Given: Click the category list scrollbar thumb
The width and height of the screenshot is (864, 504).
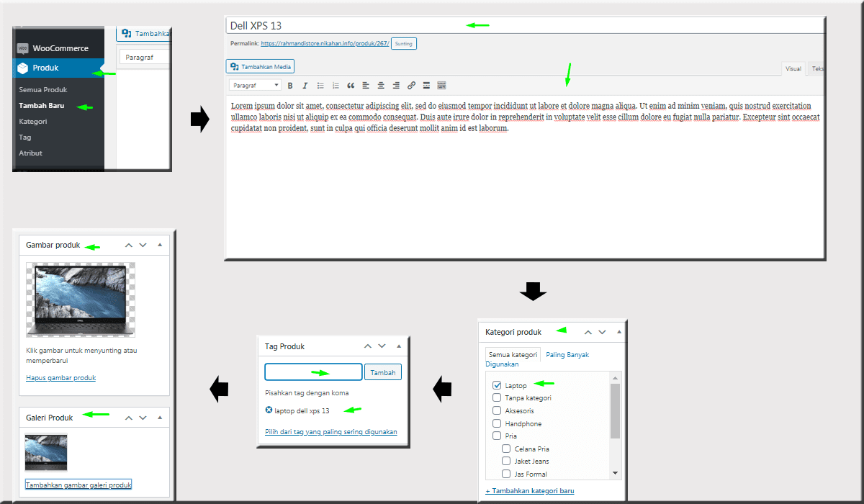Looking at the screenshot, I should pos(615,411).
